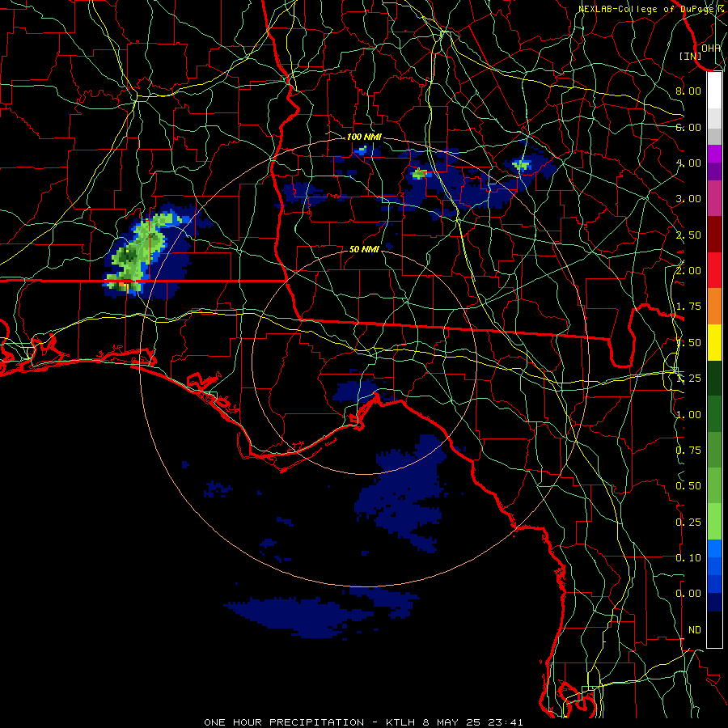Click the 2.00 legend value
Screen dimensions: 728x728
coord(688,271)
